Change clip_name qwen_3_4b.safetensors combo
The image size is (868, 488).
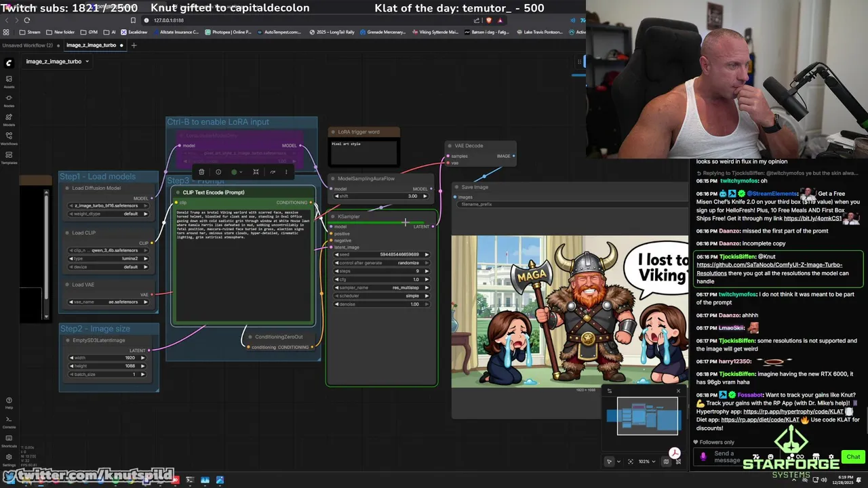pos(108,250)
